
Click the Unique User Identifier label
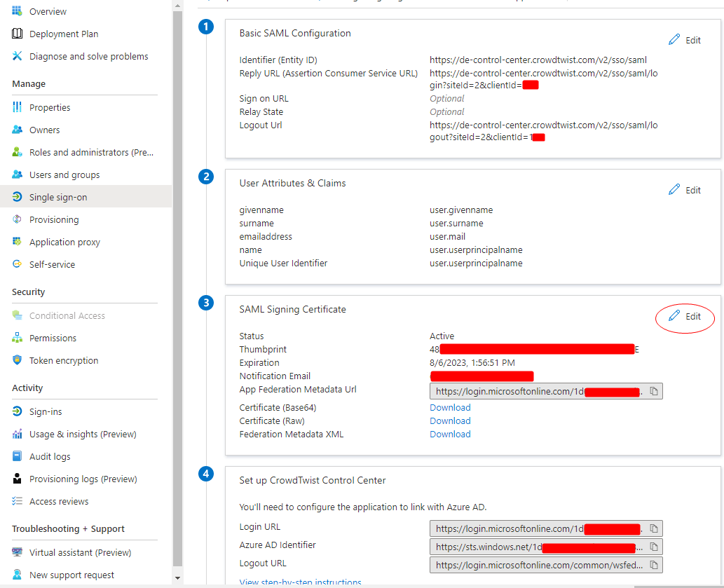283,263
